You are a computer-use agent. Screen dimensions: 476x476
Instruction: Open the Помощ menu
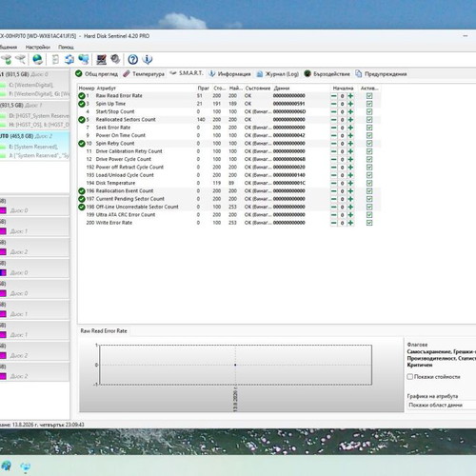point(66,48)
